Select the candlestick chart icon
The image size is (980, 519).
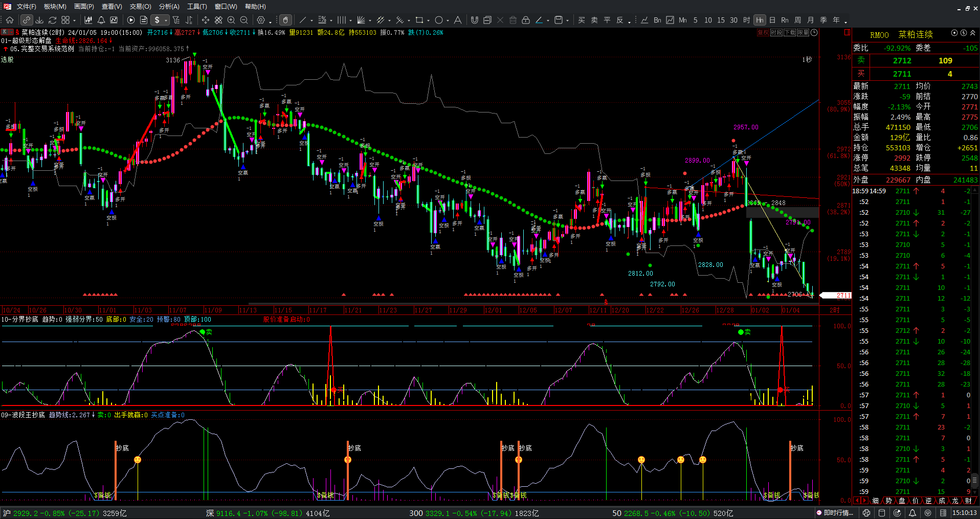[88, 20]
